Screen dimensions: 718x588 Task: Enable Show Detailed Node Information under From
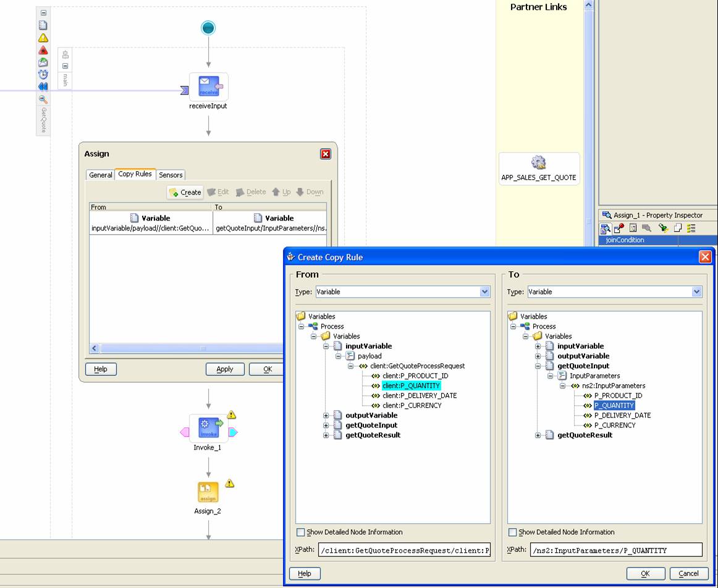[301, 532]
